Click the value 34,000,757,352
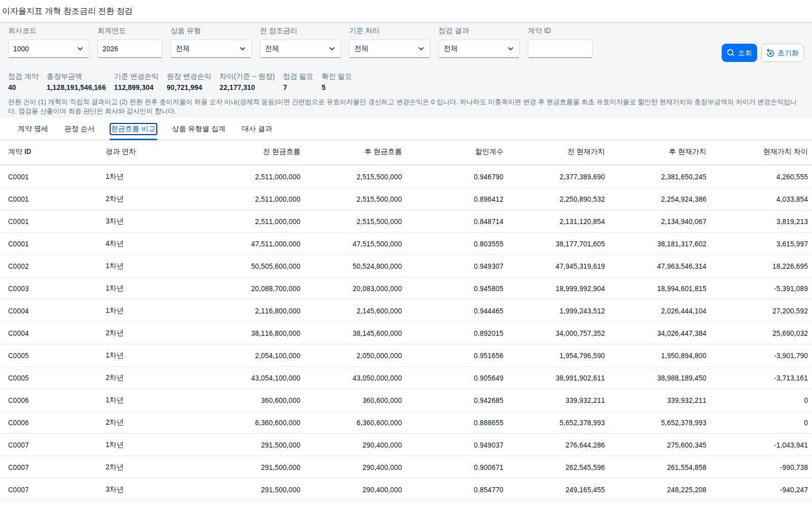Viewport: 812px width, 508px height. (x=580, y=333)
